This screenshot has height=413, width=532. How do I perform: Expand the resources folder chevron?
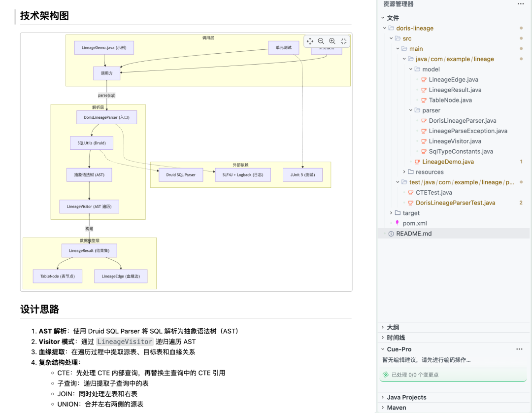pyautogui.click(x=404, y=172)
